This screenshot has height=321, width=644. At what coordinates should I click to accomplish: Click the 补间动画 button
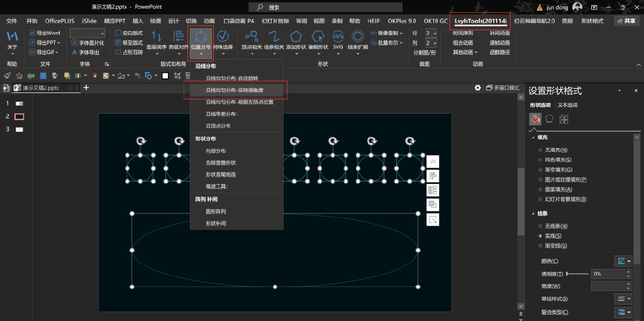(x=500, y=33)
